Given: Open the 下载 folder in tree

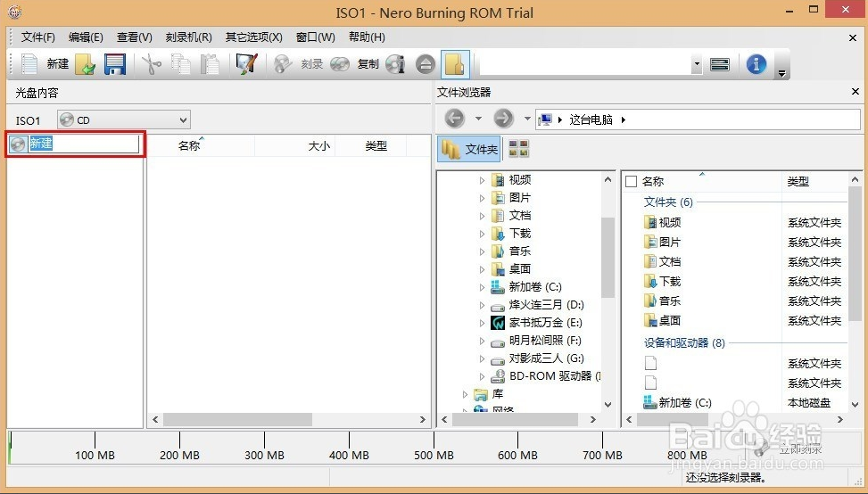Looking at the screenshot, I should pyautogui.click(x=511, y=234).
